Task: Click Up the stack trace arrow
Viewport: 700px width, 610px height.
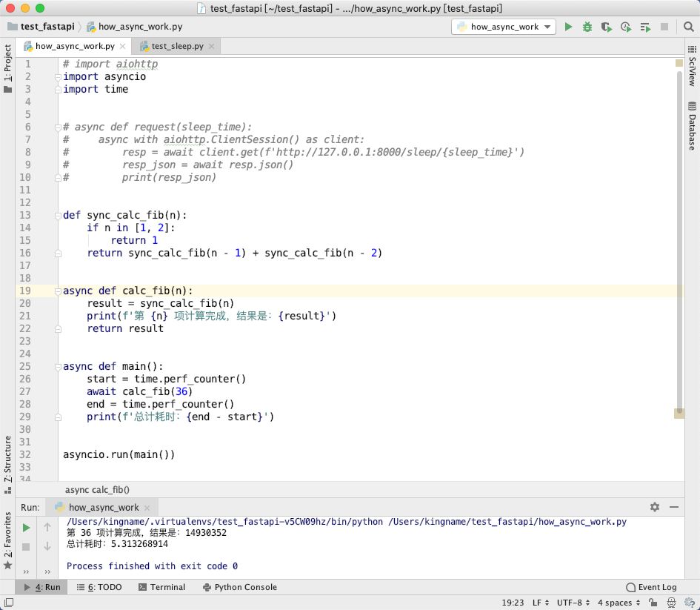Action: pos(47,528)
